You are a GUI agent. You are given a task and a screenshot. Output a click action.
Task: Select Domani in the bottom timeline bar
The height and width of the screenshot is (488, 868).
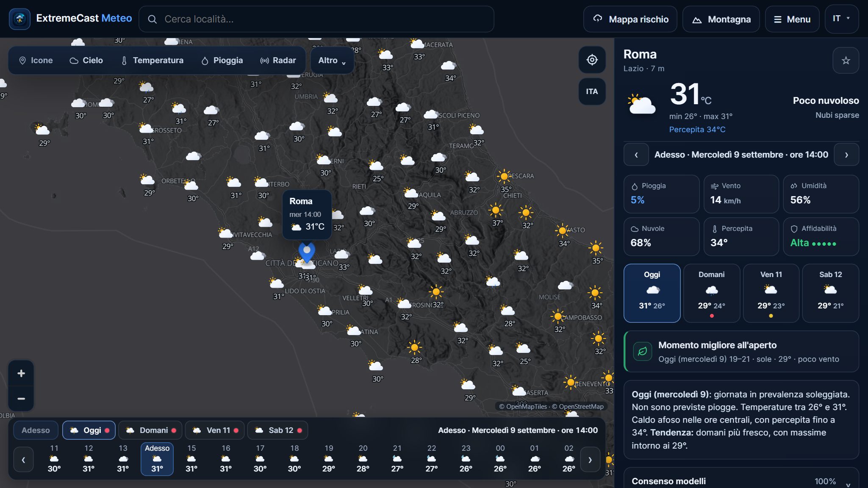click(150, 430)
